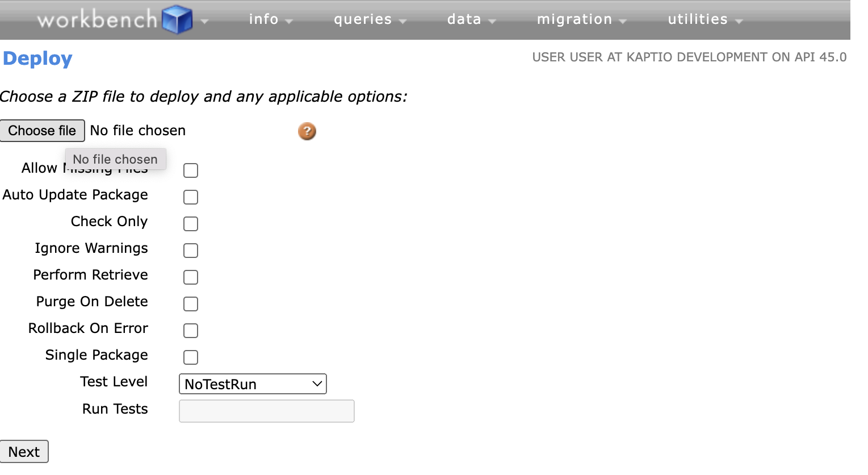This screenshot has height=475, width=868.
Task: Enable Allow Missing Files
Action: pos(190,170)
